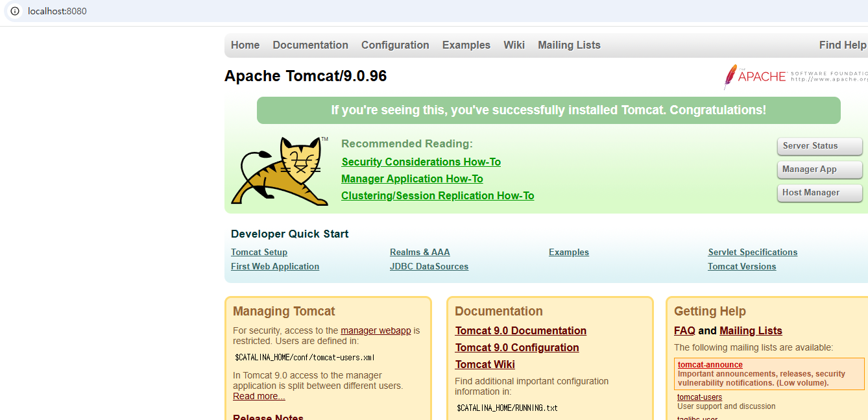868x420 pixels.
Task: Follow the manager webapp link
Action: [x=376, y=330]
